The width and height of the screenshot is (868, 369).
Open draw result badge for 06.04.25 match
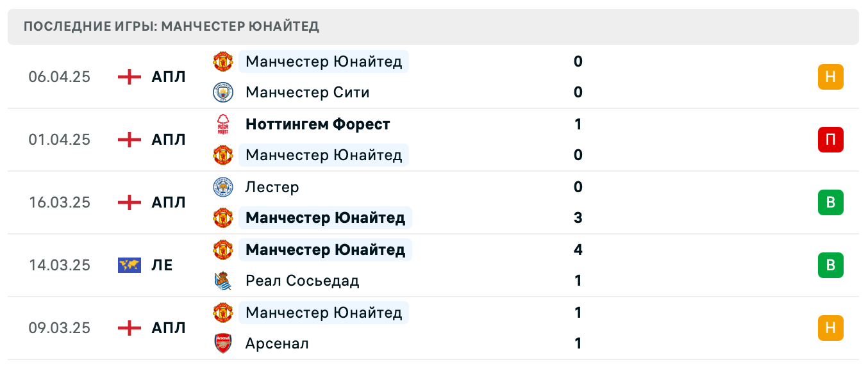(830, 77)
